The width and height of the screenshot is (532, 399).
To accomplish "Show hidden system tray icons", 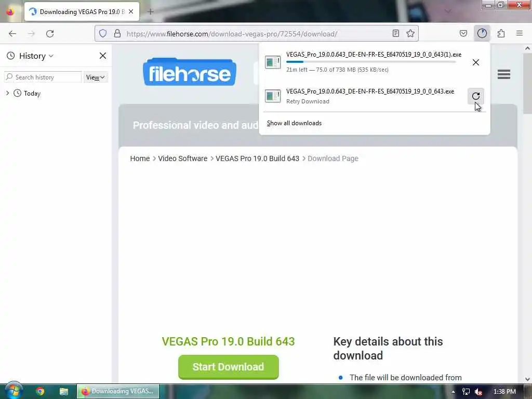I will point(453,392).
